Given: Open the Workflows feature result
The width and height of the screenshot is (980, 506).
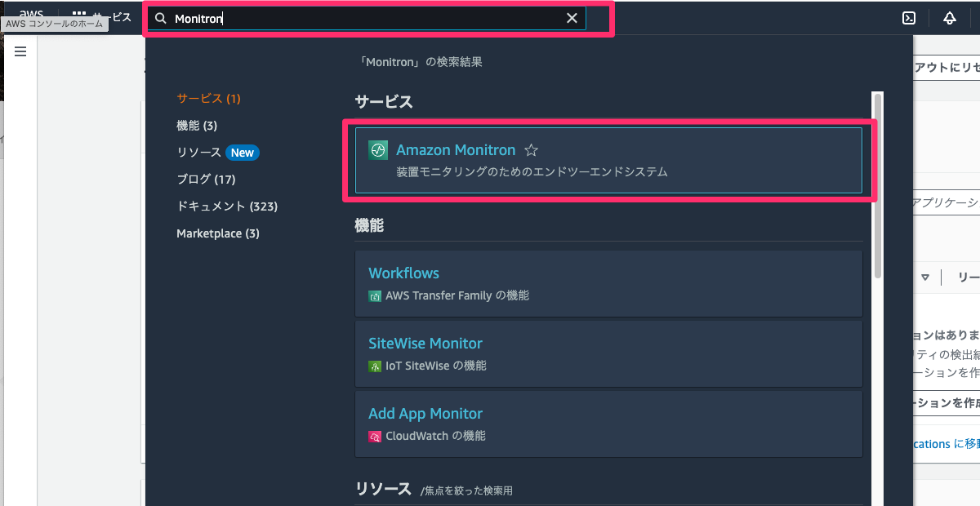Looking at the screenshot, I should coord(608,283).
